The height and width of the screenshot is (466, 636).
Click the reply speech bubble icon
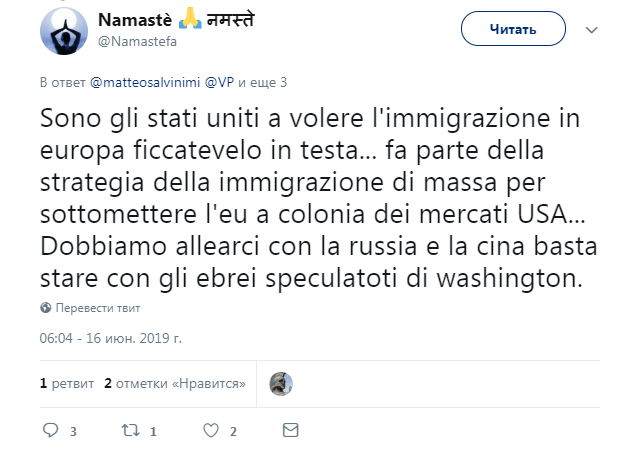pos(53,431)
